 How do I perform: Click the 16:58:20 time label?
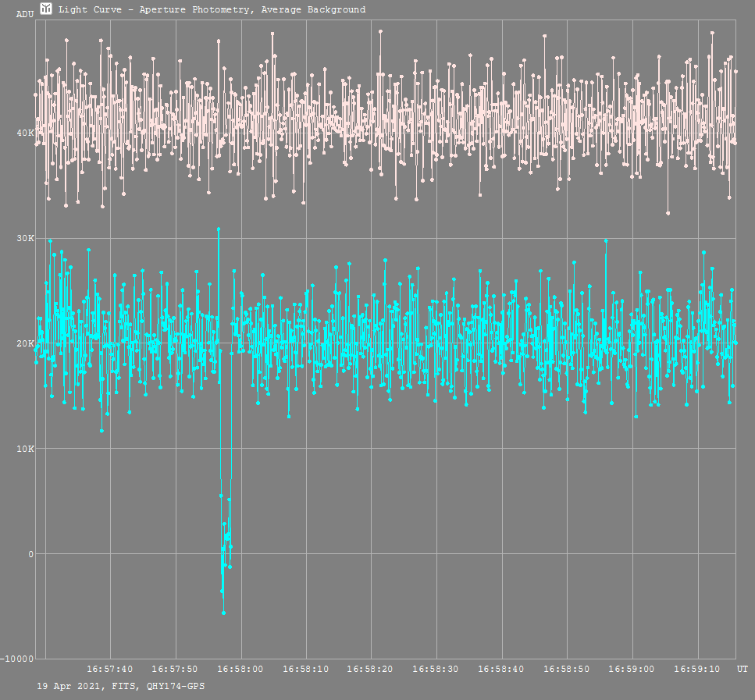click(x=370, y=669)
